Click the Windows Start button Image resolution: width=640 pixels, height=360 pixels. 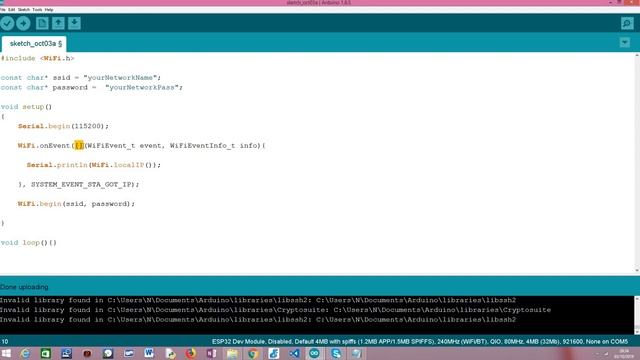pos(6,353)
